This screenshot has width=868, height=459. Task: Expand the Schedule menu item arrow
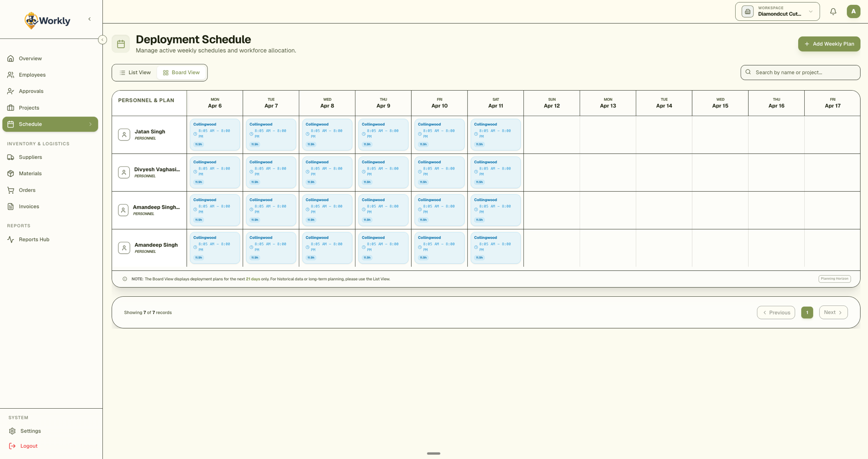pyautogui.click(x=90, y=124)
